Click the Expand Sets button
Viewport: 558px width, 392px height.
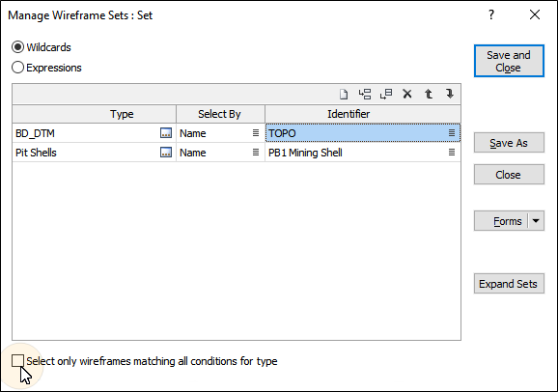click(509, 284)
